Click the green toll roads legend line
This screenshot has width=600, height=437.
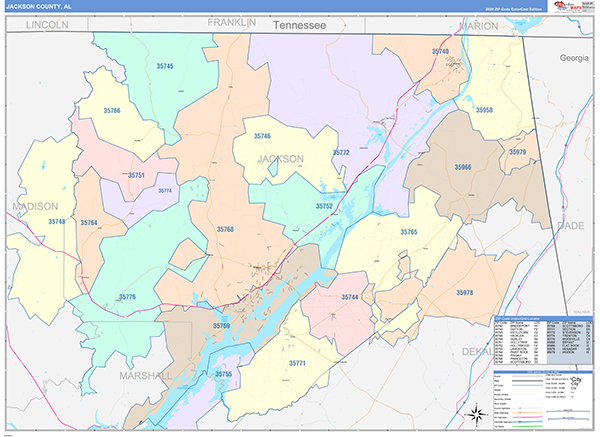[527, 426]
